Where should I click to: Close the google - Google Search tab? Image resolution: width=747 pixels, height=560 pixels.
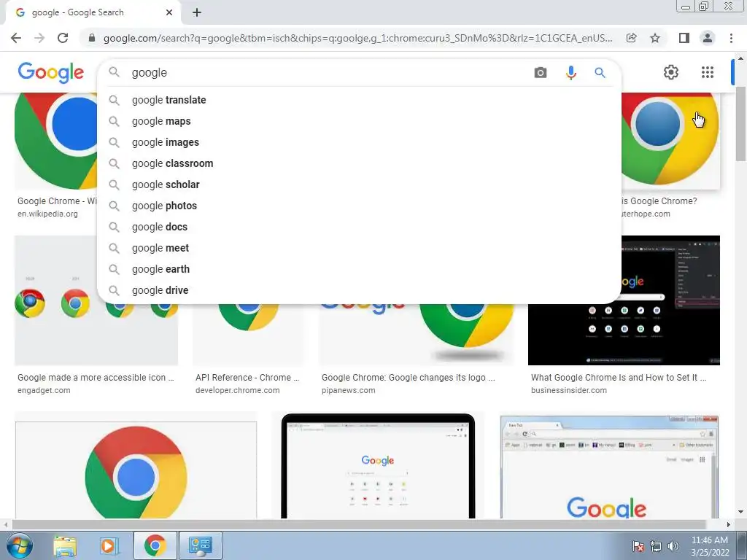(169, 12)
